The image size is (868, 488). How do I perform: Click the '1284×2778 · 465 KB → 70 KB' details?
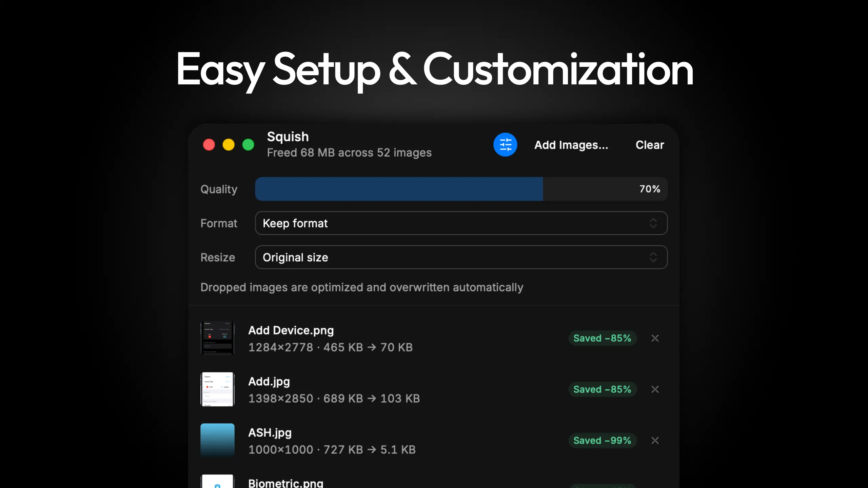331,347
